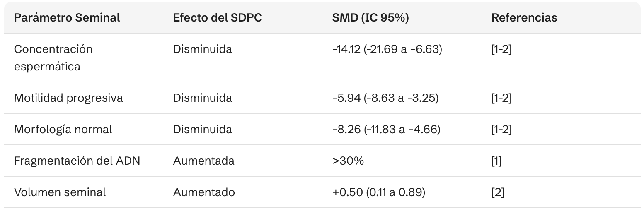Click the -14.12 (-21.69 a -6.63) value
The height and width of the screenshot is (216, 644).
coord(387,49)
